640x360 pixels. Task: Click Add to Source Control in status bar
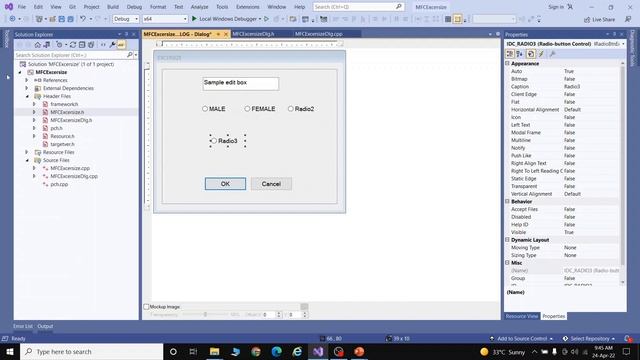tap(522, 338)
